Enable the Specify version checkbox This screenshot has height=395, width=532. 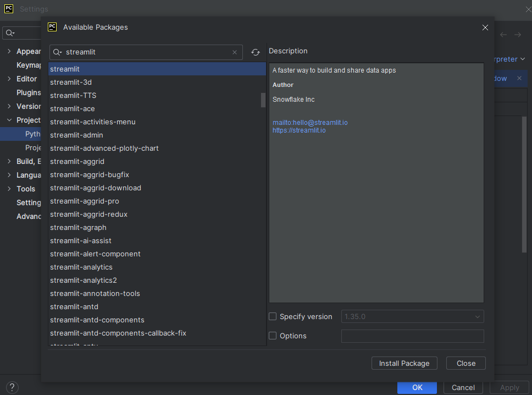(x=273, y=316)
